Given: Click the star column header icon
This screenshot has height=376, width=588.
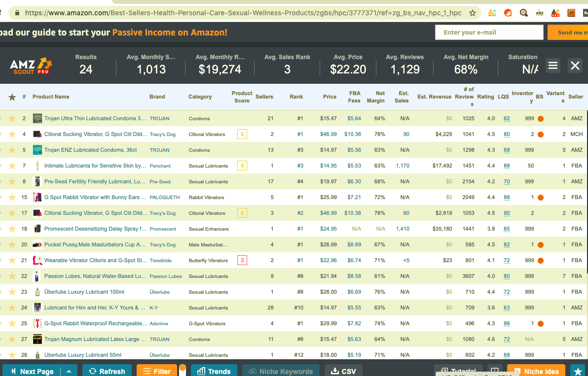Looking at the screenshot, I should coord(12,97).
